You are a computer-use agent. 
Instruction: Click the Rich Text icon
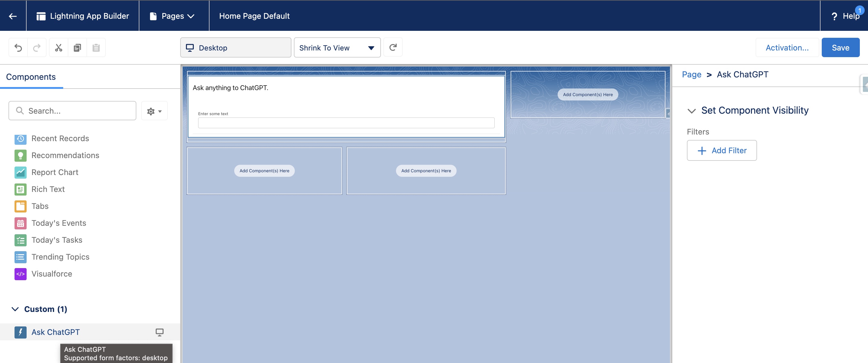[x=21, y=189]
